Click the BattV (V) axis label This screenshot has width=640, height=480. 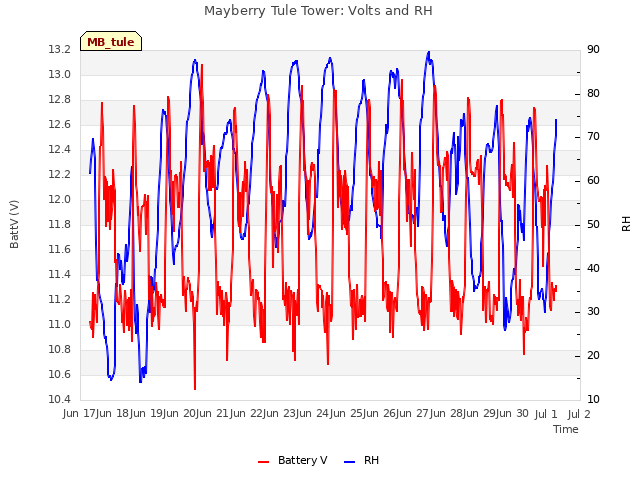coord(14,224)
